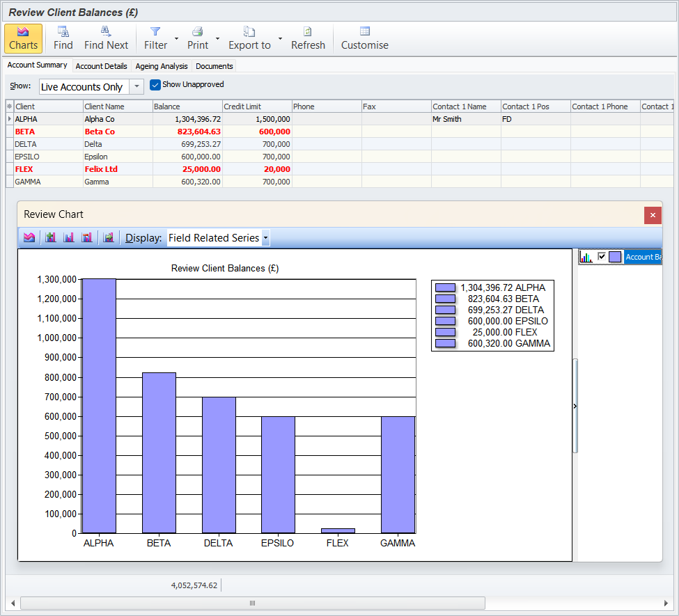
Task: Click the Account Balance series color swatch
Action: tap(616, 256)
